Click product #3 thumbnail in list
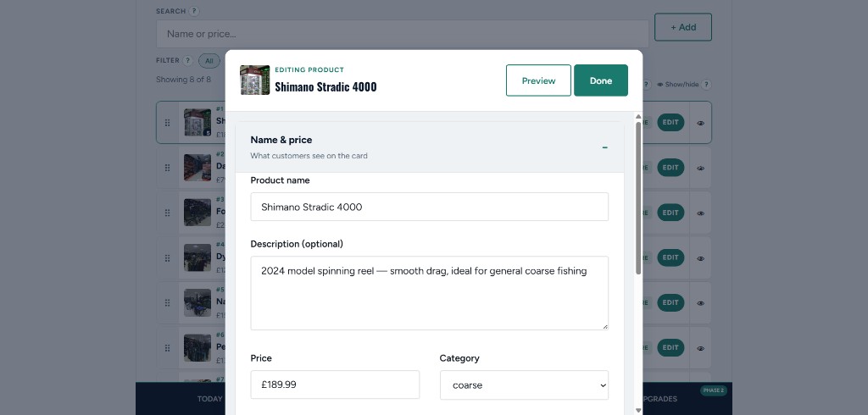The width and height of the screenshot is (868, 415). click(x=198, y=213)
